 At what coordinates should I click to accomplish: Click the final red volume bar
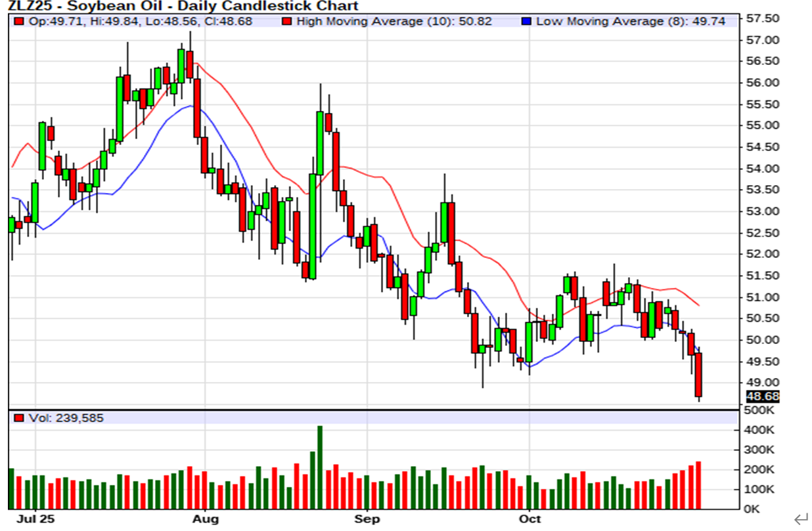pyautogui.click(x=698, y=485)
